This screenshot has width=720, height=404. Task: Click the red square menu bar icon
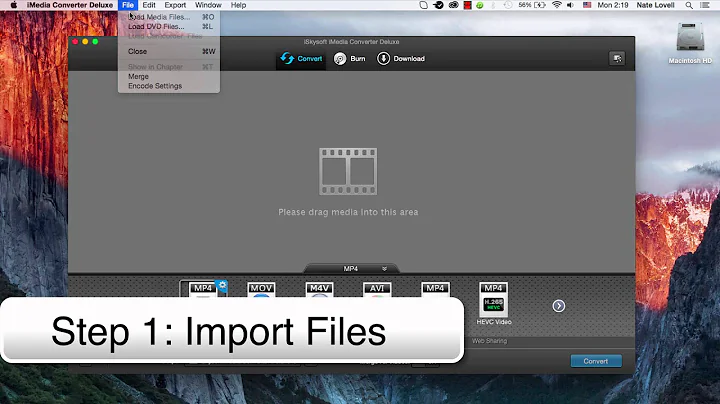[467, 5]
